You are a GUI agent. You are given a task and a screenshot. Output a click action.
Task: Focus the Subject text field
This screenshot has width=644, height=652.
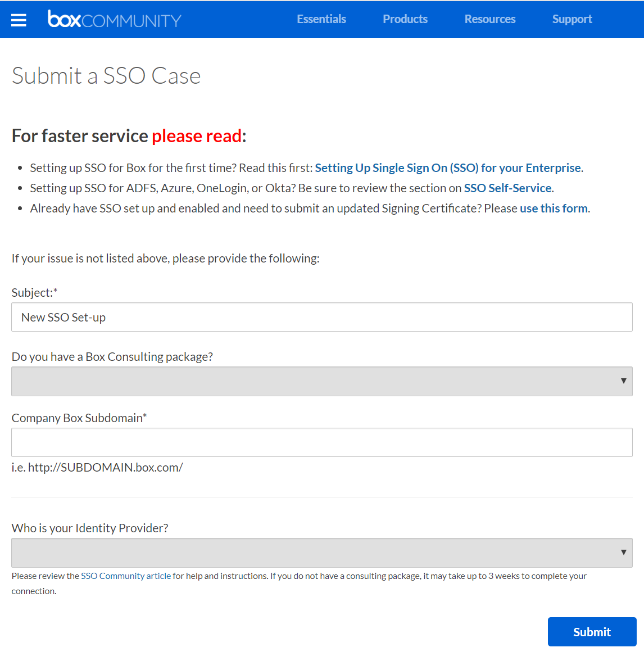[x=321, y=318]
